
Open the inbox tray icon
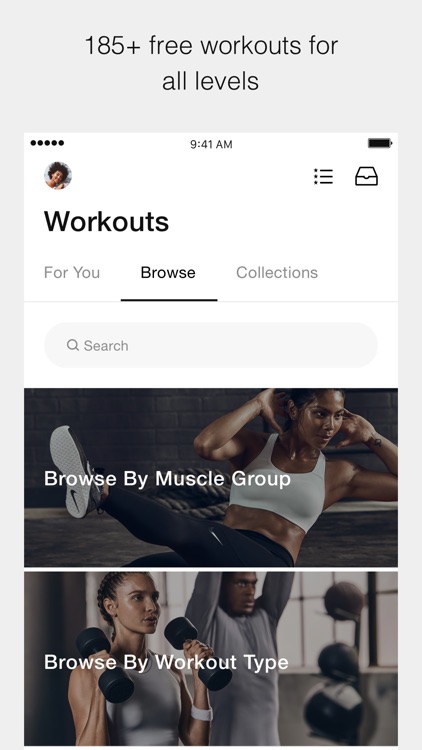pos(366,176)
